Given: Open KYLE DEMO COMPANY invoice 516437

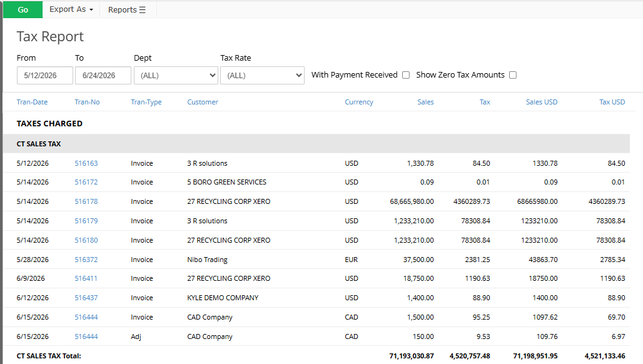Looking at the screenshot, I should coord(86,298).
